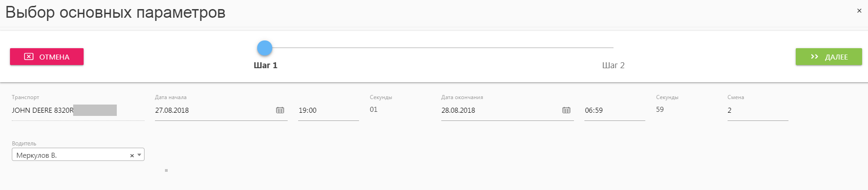Switch to the Шаг 1 step label

click(x=265, y=65)
